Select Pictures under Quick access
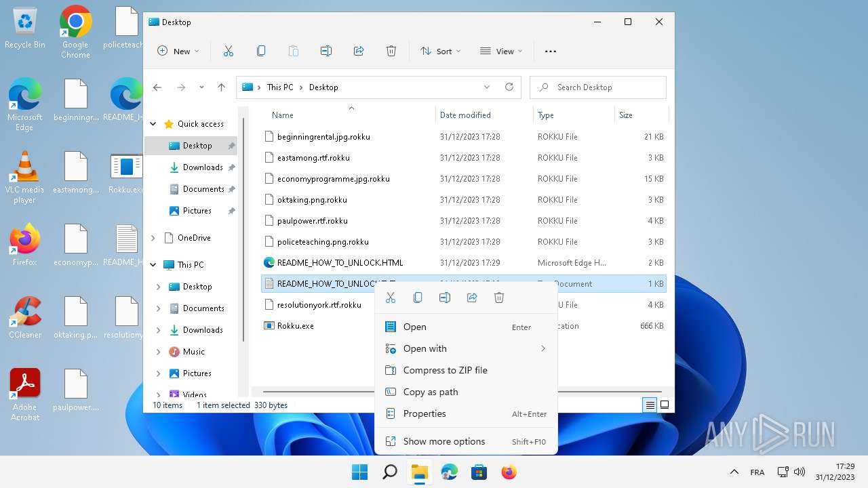The height and width of the screenshot is (488, 868). point(191,211)
